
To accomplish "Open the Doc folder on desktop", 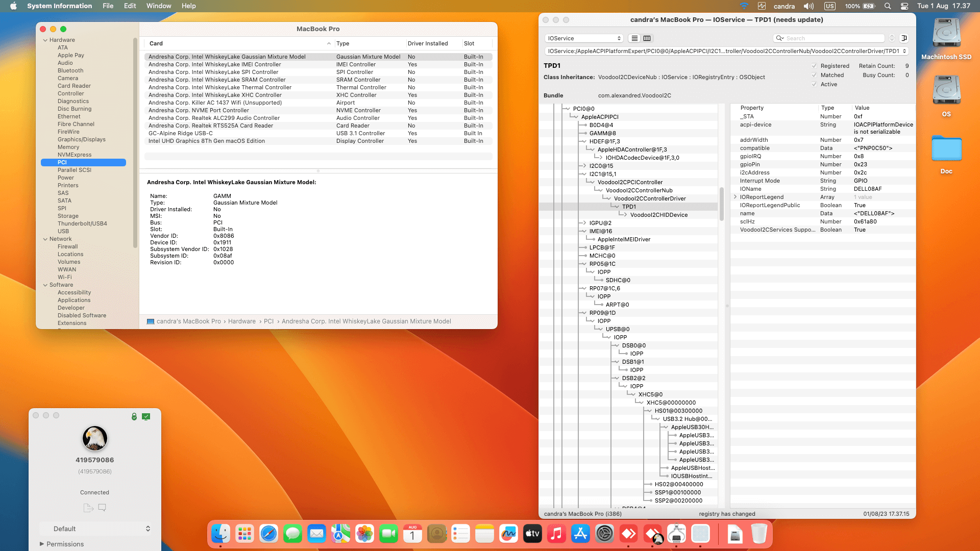I will (x=946, y=155).
